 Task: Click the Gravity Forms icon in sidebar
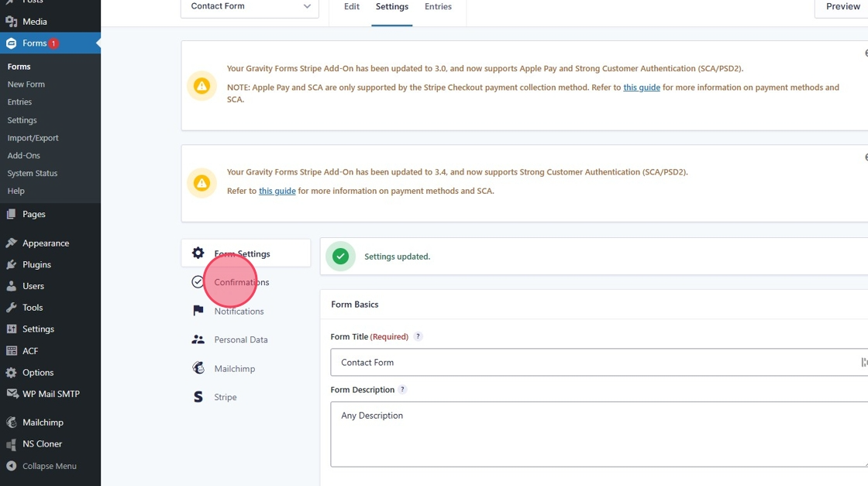11,43
